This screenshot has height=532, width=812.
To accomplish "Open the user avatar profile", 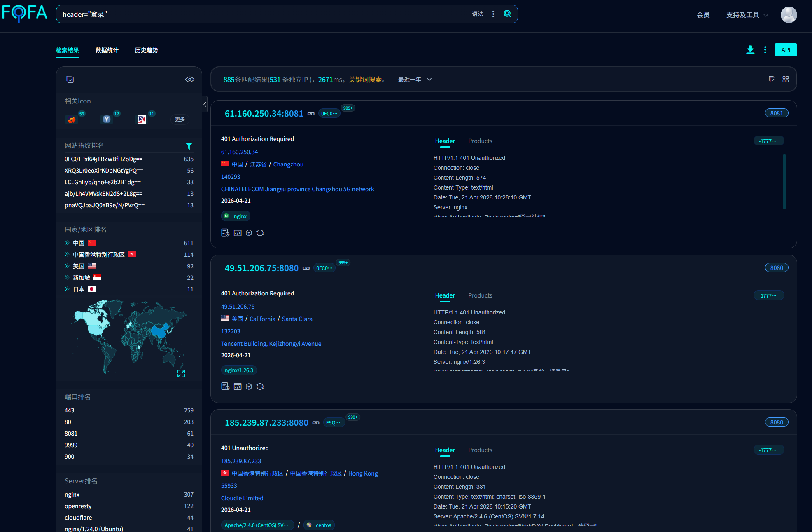I will pos(789,15).
